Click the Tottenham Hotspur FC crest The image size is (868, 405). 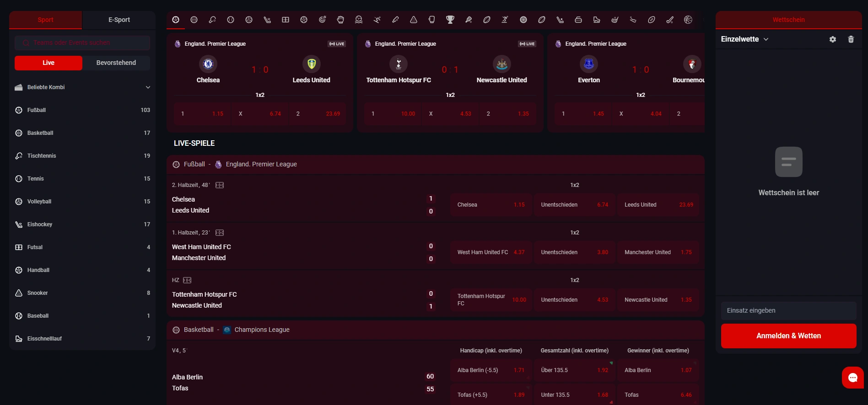[399, 64]
